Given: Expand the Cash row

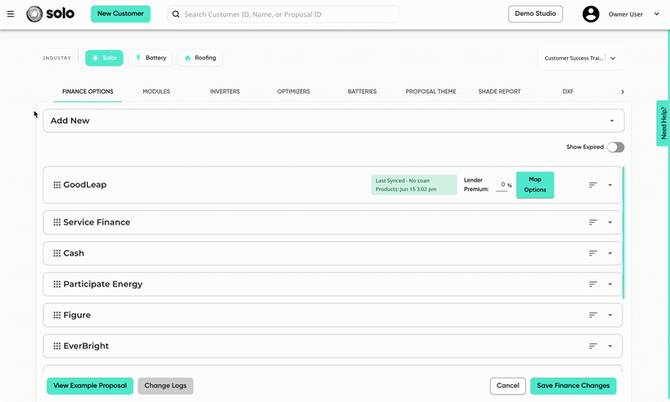Looking at the screenshot, I should [610, 253].
